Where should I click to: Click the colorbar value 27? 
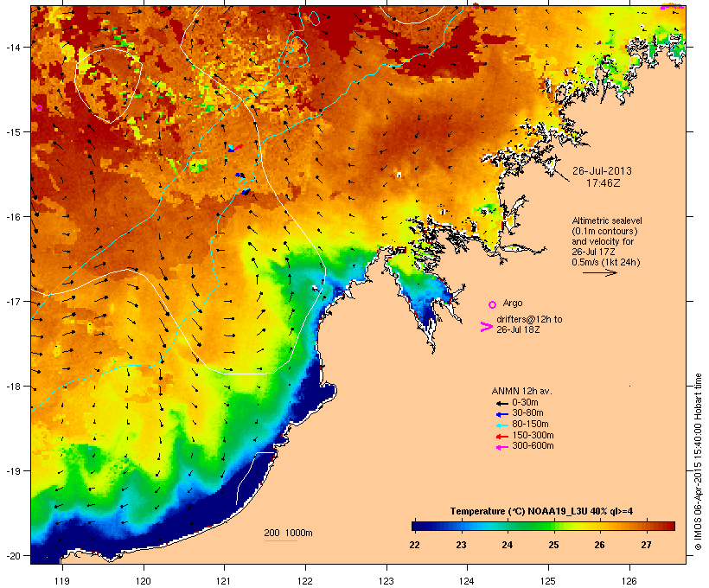coord(646,545)
